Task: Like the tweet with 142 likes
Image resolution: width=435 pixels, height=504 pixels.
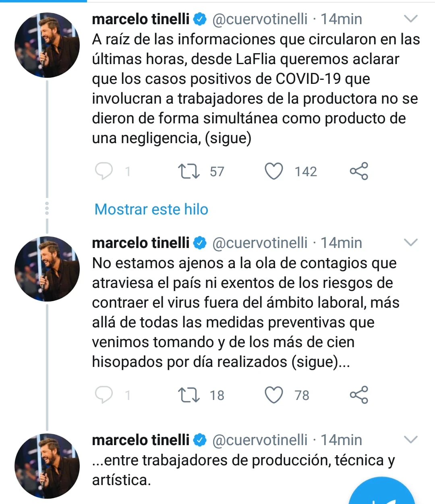Action: point(273,171)
